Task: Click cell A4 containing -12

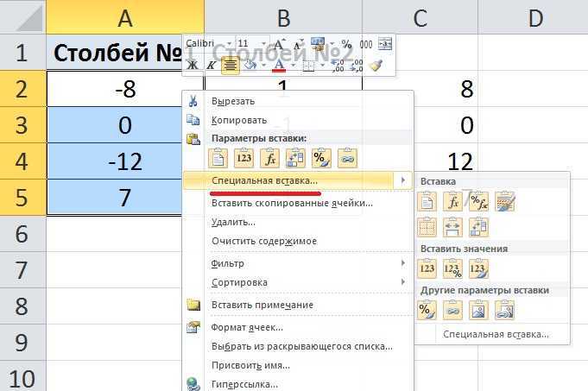Action: (114, 161)
